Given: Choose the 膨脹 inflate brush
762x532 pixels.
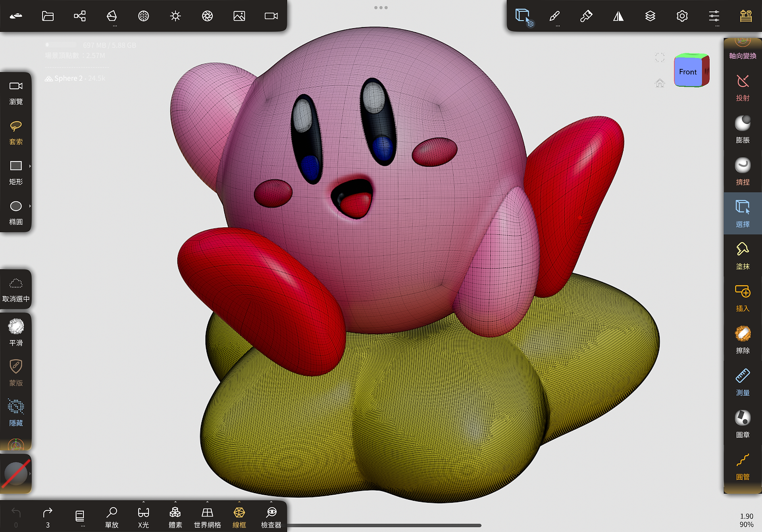Looking at the screenshot, I should coord(743,129).
